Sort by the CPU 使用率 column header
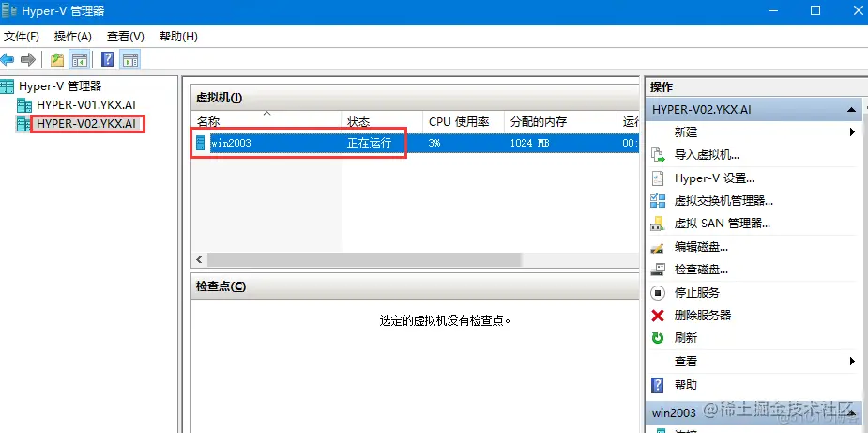Screen dimensions: 868x433 tap(464, 122)
